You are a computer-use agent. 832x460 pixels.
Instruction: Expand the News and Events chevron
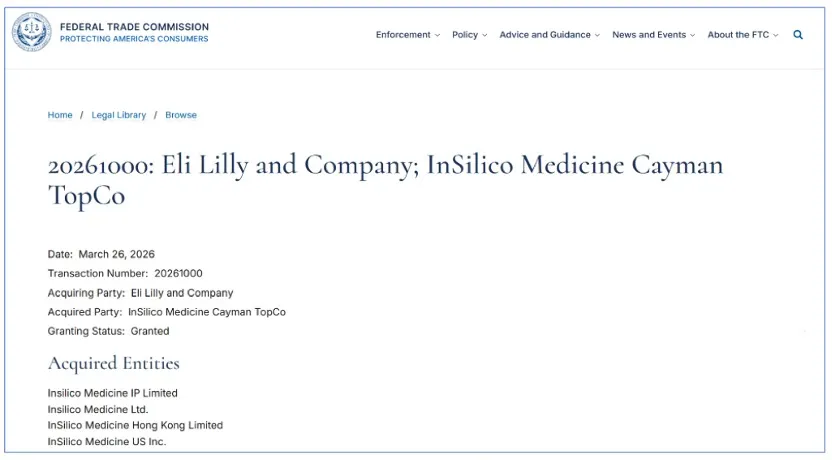[693, 36]
